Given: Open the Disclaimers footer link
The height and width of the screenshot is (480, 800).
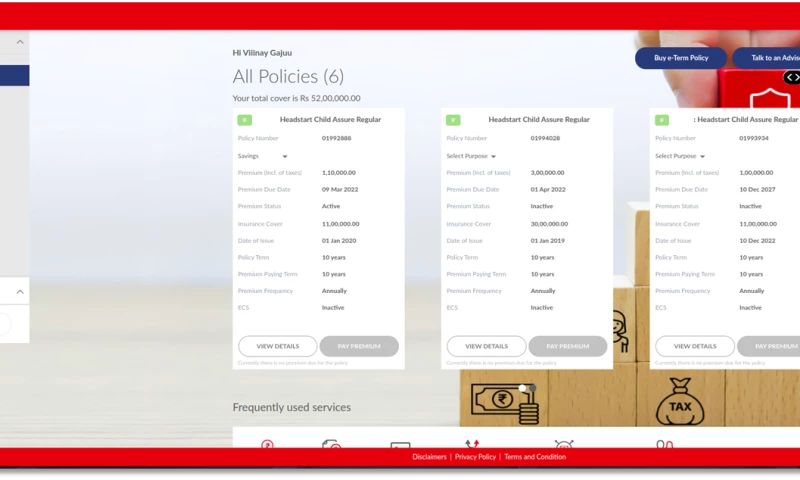Looking at the screenshot, I should (x=429, y=457).
